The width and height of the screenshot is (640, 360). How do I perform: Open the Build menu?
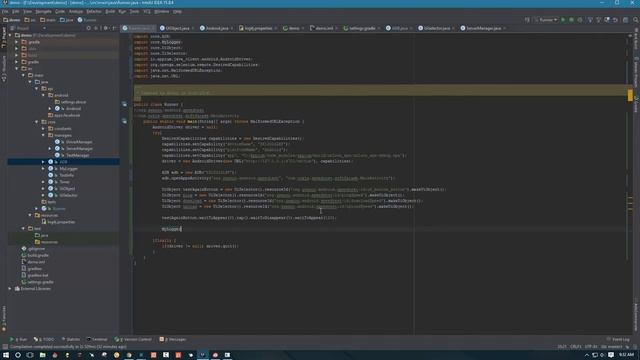coord(110,11)
